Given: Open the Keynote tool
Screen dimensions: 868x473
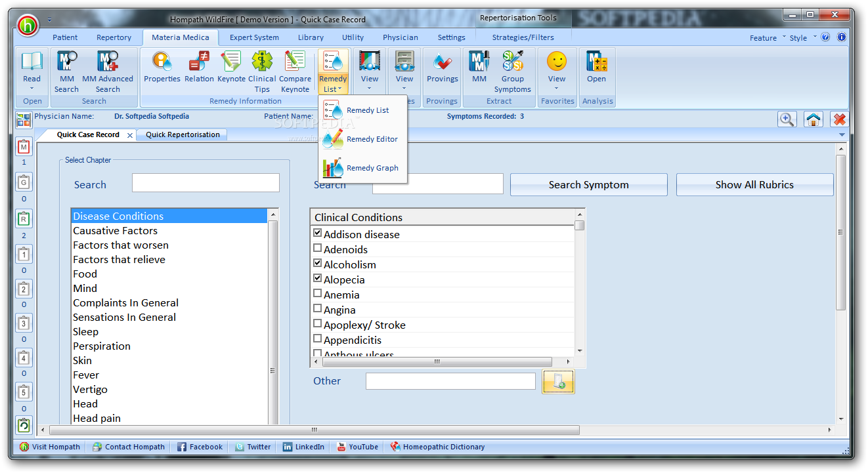Looking at the screenshot, I should 231,67.
